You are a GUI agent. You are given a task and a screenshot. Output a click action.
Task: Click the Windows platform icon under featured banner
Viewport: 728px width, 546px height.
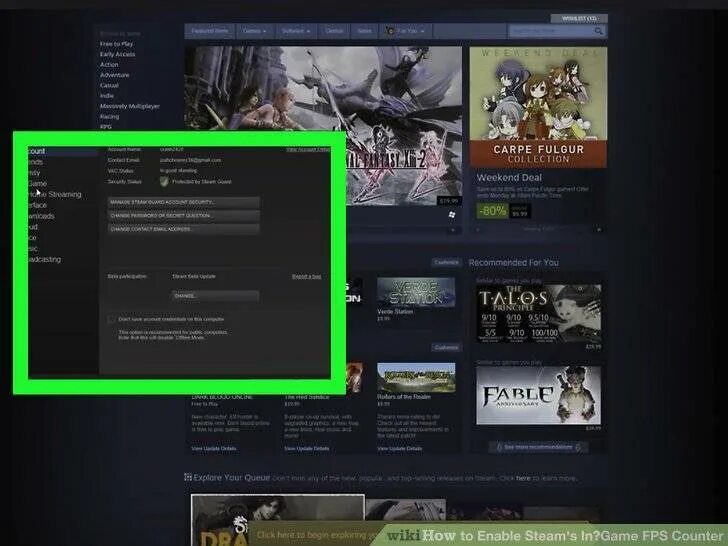(452, 214)
